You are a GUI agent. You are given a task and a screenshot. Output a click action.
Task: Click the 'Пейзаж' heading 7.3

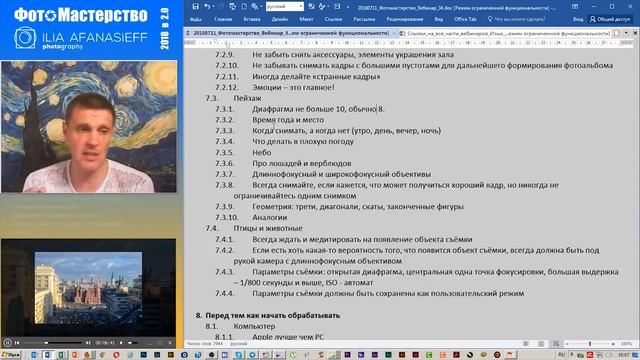click(247, 98)
